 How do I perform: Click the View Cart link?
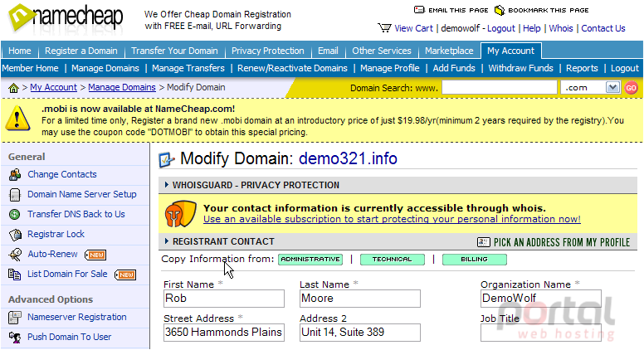[x=413, y=28]
